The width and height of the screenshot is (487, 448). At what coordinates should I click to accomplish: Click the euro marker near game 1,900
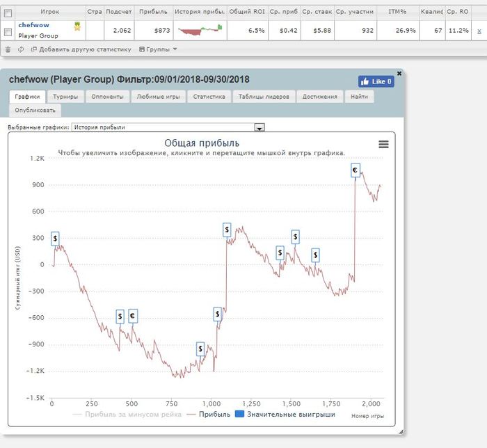pyautogui.click(x=356, y=170)
